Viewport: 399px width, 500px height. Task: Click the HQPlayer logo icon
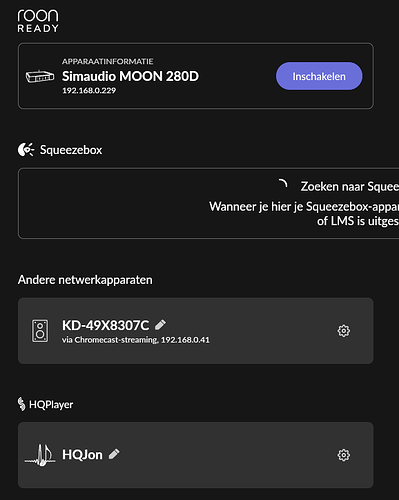[21, 404]
